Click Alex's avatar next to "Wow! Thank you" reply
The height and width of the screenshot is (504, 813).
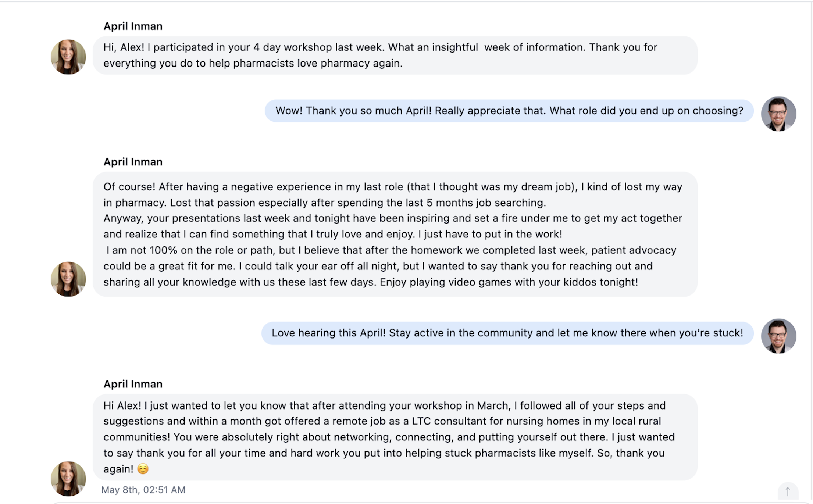(x=778, y=114)
